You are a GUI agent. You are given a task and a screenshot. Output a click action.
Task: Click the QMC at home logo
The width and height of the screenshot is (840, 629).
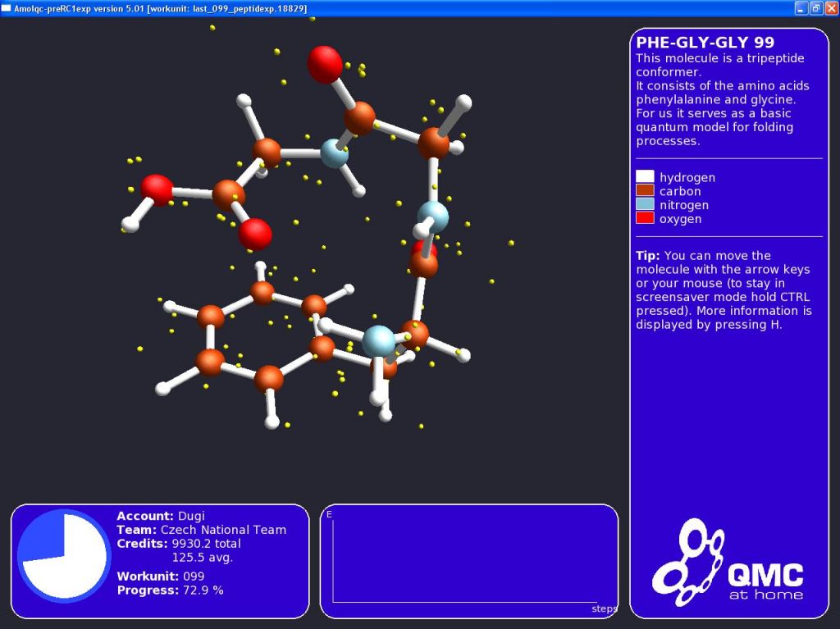(x=728, y=563)
